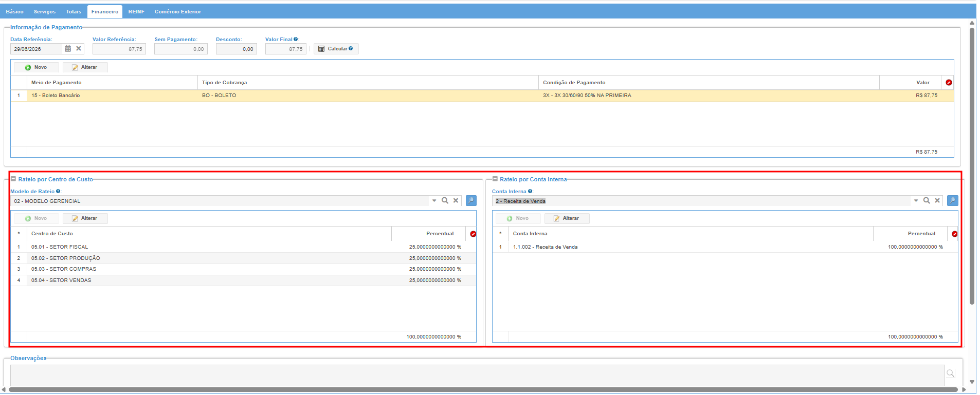The width and height of the screenshot is (980, 395).
Task: Click Alterar in the Conta Interna panel
Action: click(x=567, y=218)
